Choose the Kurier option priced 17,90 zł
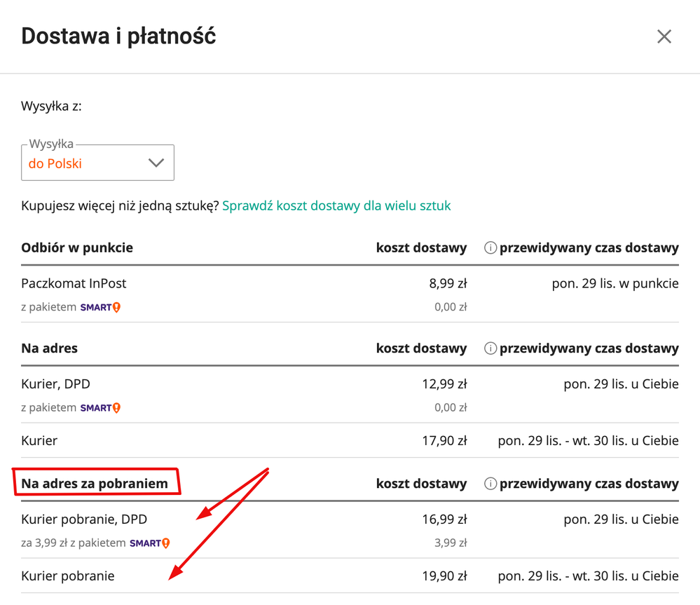Viewport: 700px width, 605px height. pyautogui.click(x=39, y=441)
